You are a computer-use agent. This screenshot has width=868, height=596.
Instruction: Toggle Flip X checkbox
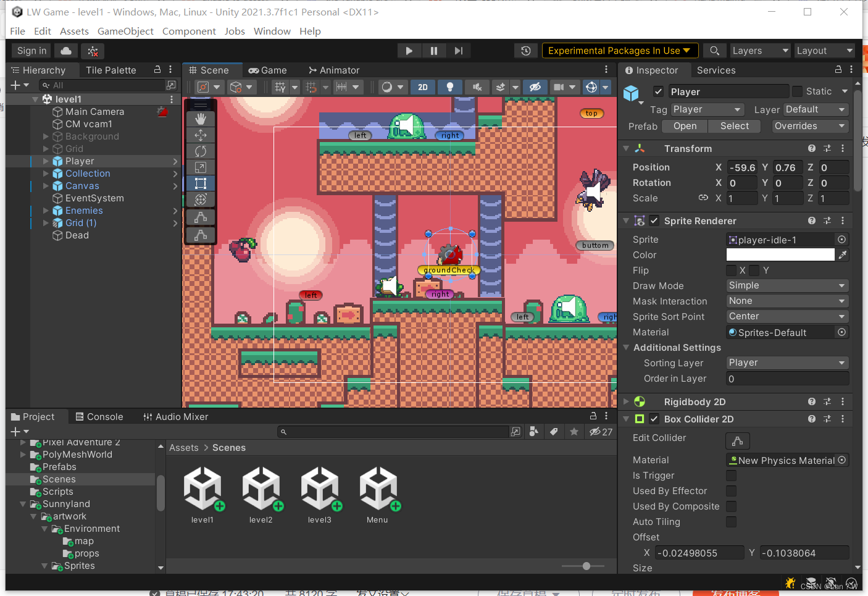pos(732,270)
